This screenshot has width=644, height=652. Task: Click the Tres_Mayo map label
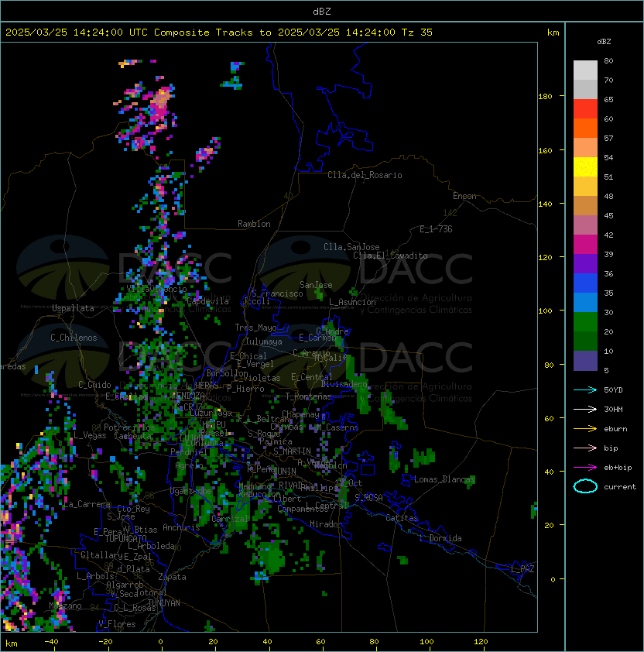[x=255, y=328]
